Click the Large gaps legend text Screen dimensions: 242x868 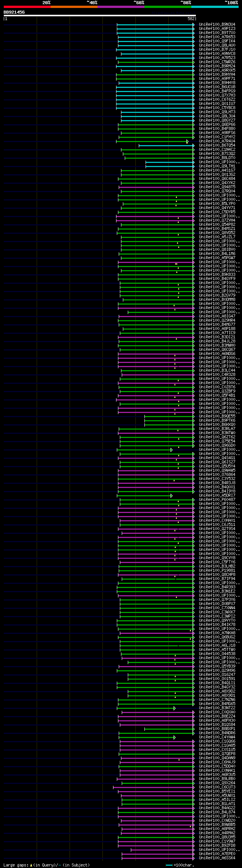pos(47,865)
